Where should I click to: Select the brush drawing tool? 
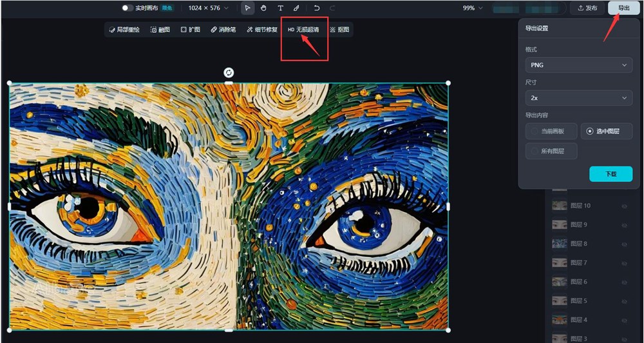296,8
